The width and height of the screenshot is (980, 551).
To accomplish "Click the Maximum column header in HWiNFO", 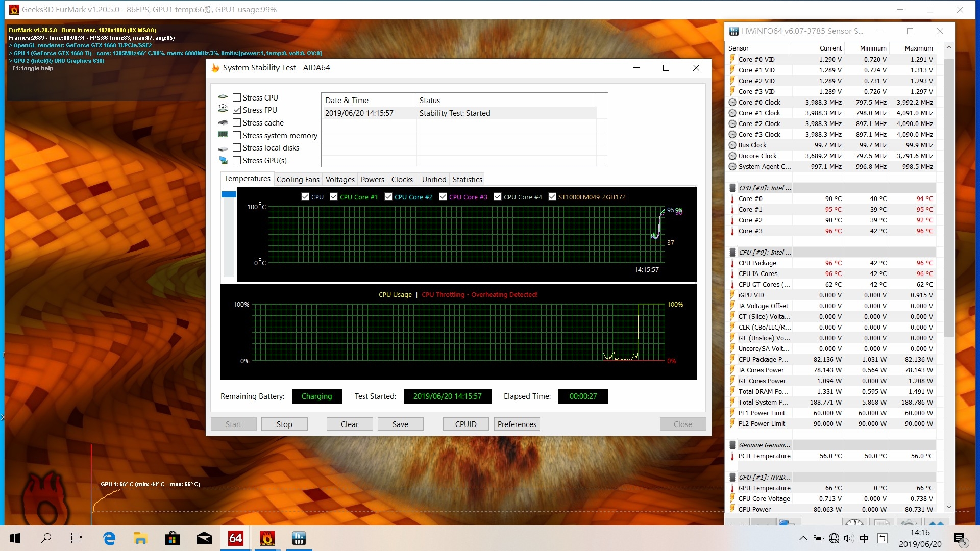I will 913,48.
